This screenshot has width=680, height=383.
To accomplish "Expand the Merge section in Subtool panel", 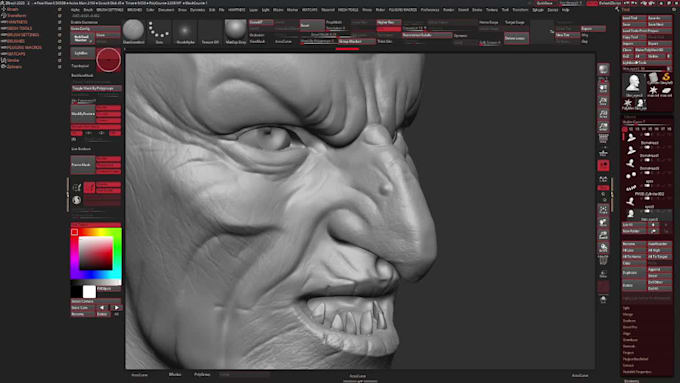I will pos(628,314).
